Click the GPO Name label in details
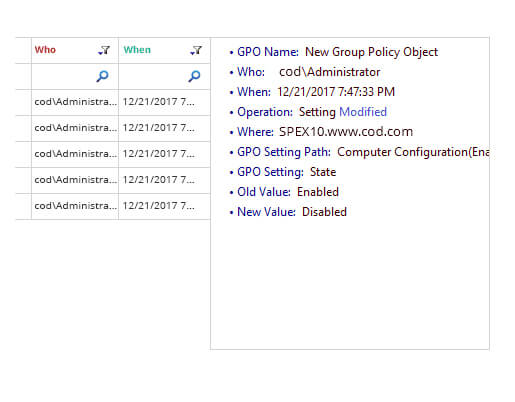 (x=268, y=52)
